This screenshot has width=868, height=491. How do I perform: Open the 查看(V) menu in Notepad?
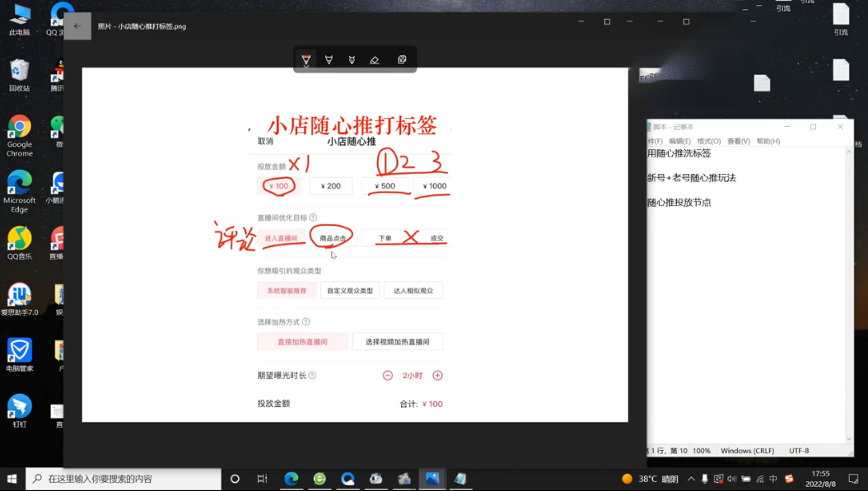[739, 141]
